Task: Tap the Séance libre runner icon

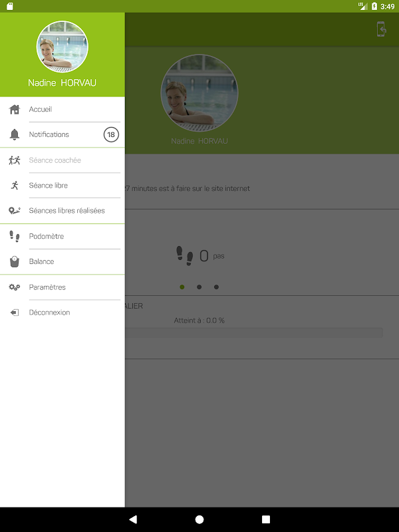Action: point(15,186)
